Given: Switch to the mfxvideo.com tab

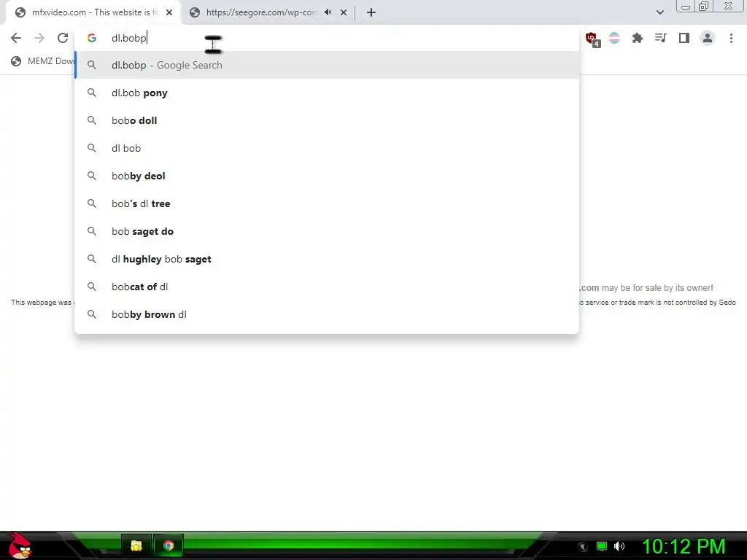Looking at the screenshot, I should 93,12.
